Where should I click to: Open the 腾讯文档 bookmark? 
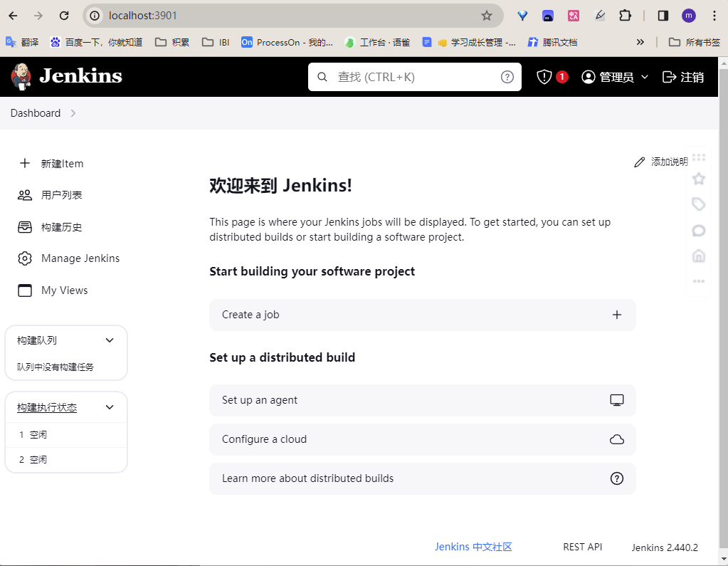pos(552,42)
